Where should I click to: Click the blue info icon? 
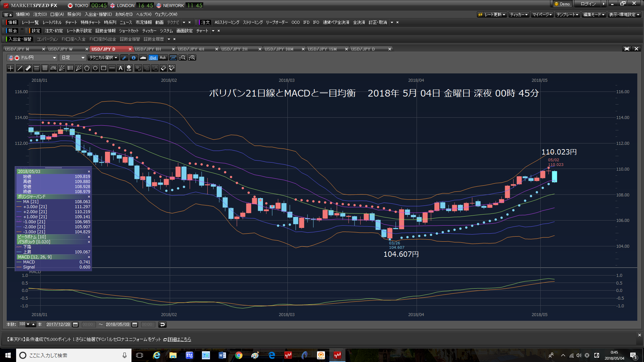(133, 58)
